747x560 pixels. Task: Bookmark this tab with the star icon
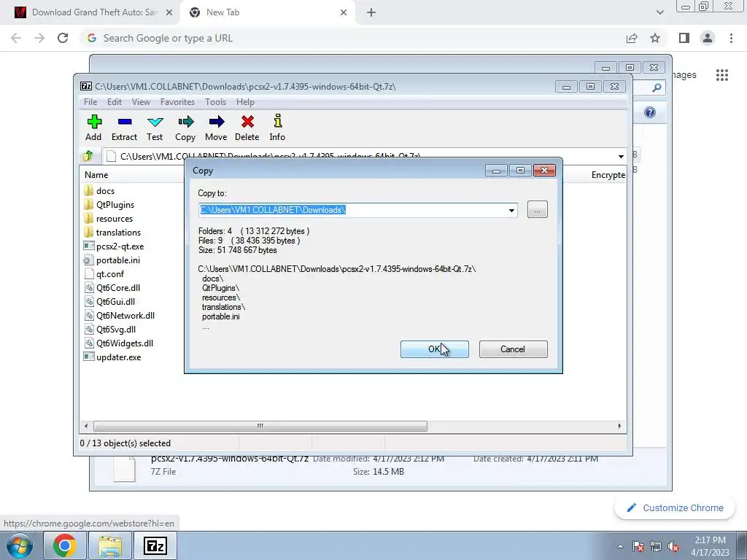[656, 38]
